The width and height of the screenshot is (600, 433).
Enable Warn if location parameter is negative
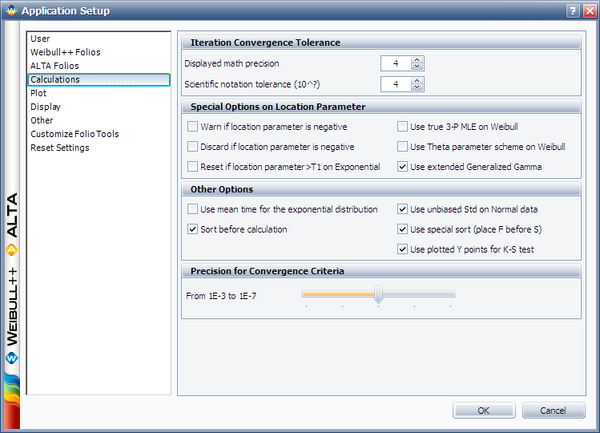point(192,127)
